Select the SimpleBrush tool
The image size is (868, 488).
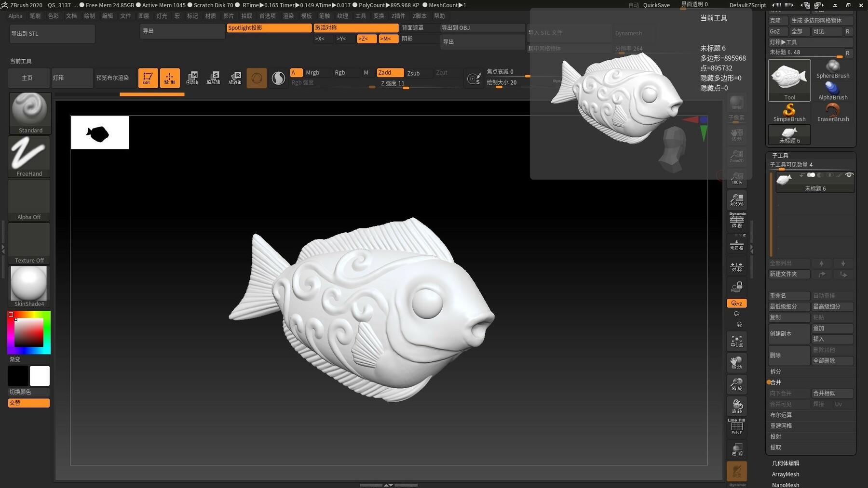point(789,111)
